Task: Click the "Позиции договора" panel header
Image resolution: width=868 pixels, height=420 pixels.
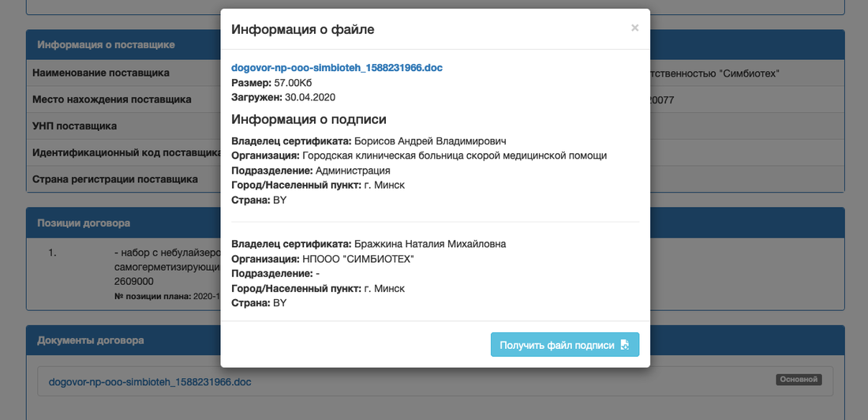Action: (84, 223)
